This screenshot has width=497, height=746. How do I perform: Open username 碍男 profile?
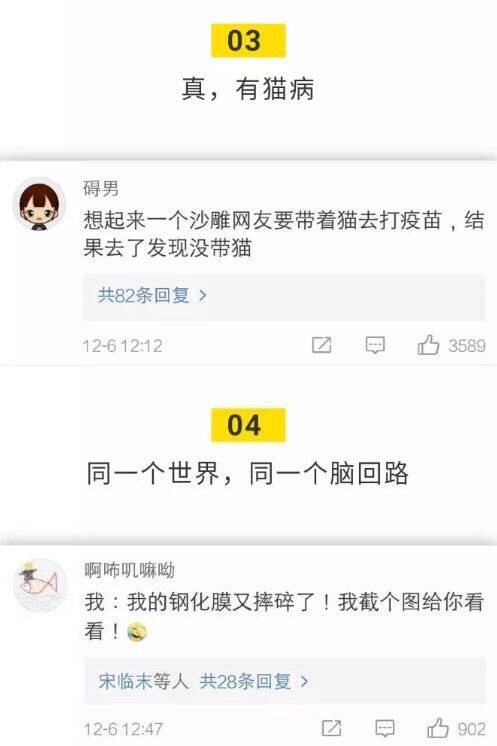(x=101, y=188)
